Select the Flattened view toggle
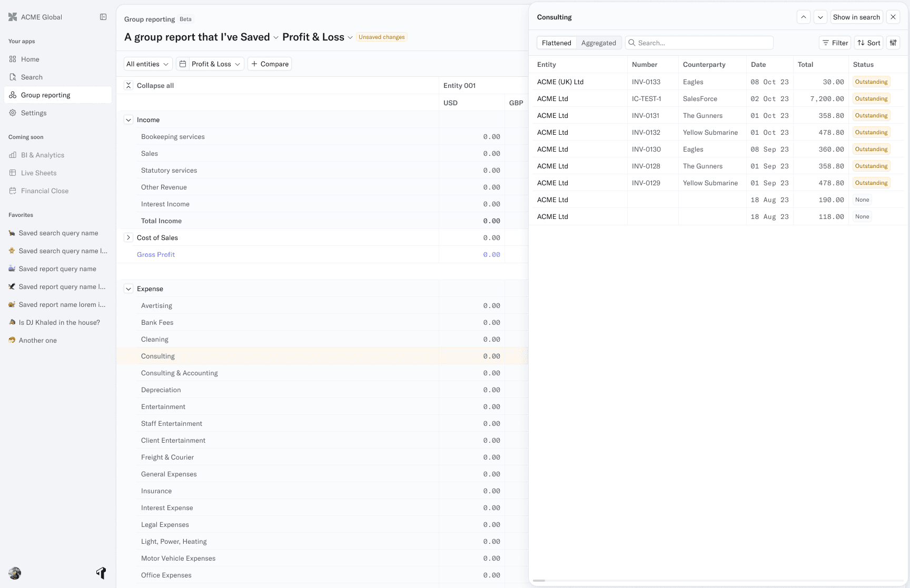910x588 pixels. click(556, 43)
